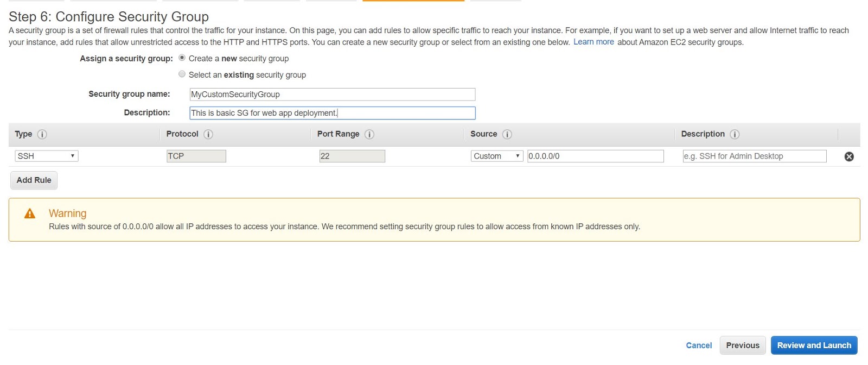
Task: Open the Custom source dropdown
Action: (497, 156)
